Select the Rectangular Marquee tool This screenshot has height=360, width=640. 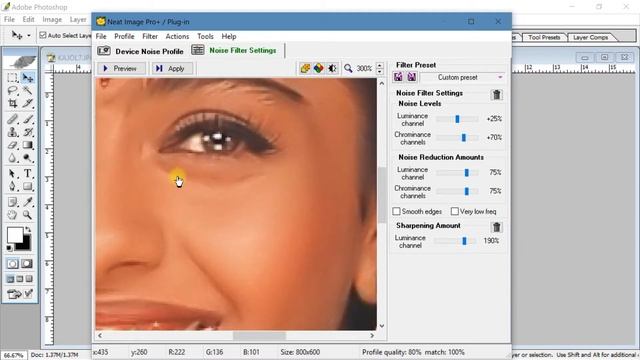click(x=12, y=78)
